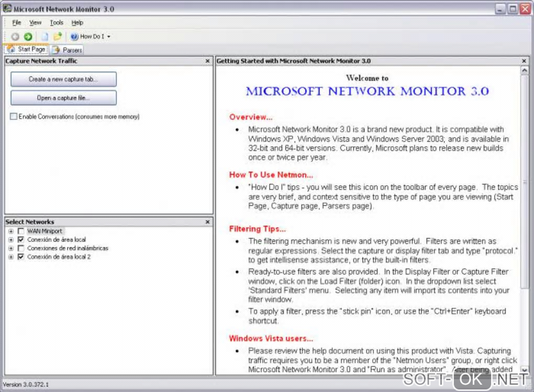Click the Windows Vista users... heading
Screen dimensions: 534x392
coord(271,339)
